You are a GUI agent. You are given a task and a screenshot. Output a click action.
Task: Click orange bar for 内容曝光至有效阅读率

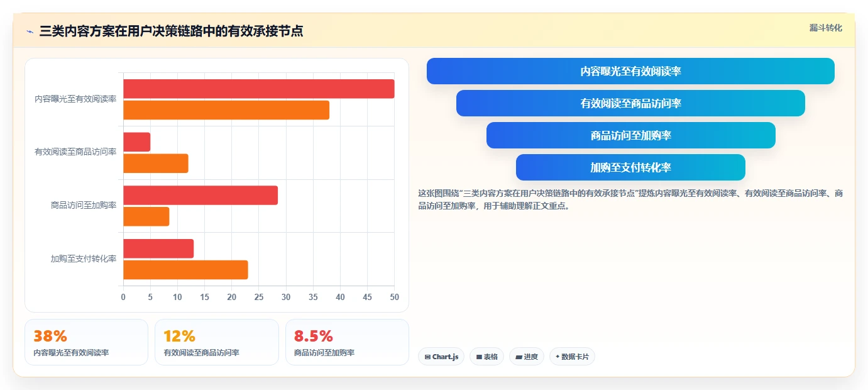point(226,110)
